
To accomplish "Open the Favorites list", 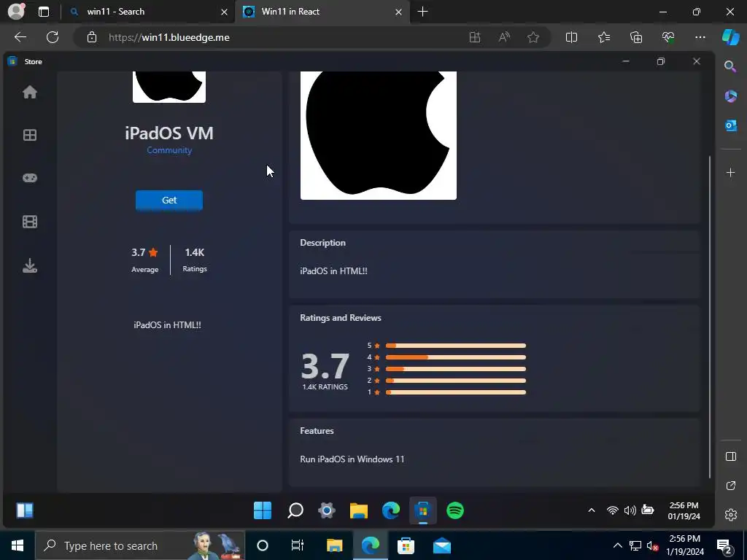I will coord(603,37).
